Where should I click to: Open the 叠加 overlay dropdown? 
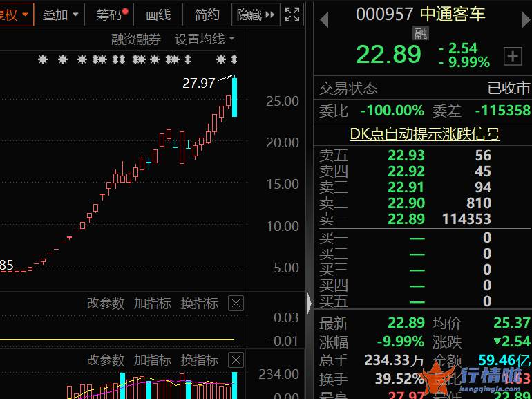coord(60,15)
